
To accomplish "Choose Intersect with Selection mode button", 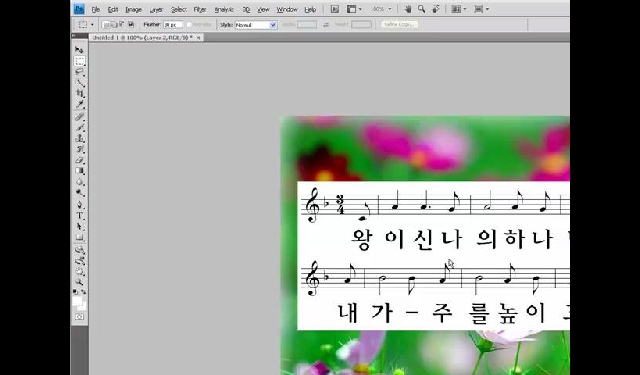I will [131, 24].
